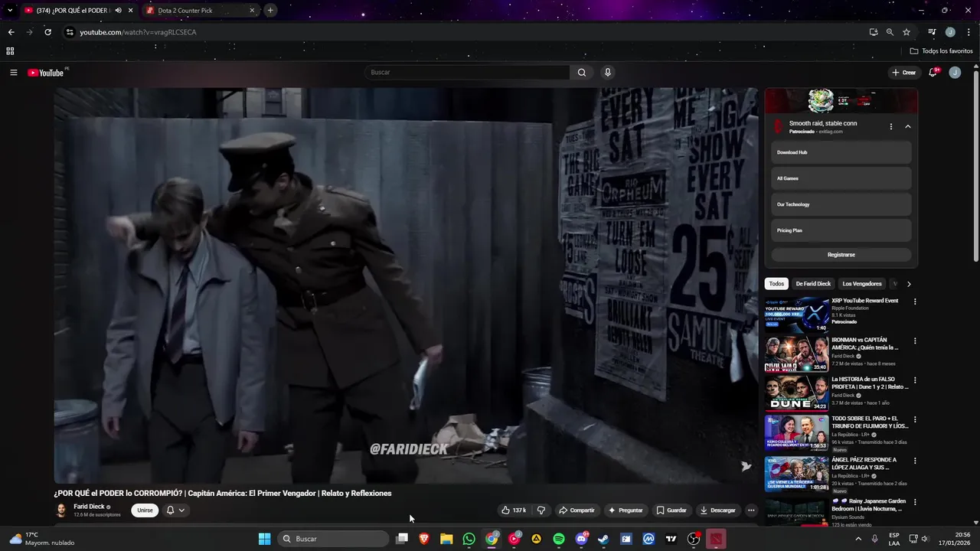The height and width of the screenshot is (551, 980).
Task: Open more actions ellipsis under the video
Action: tap(751, 510)
